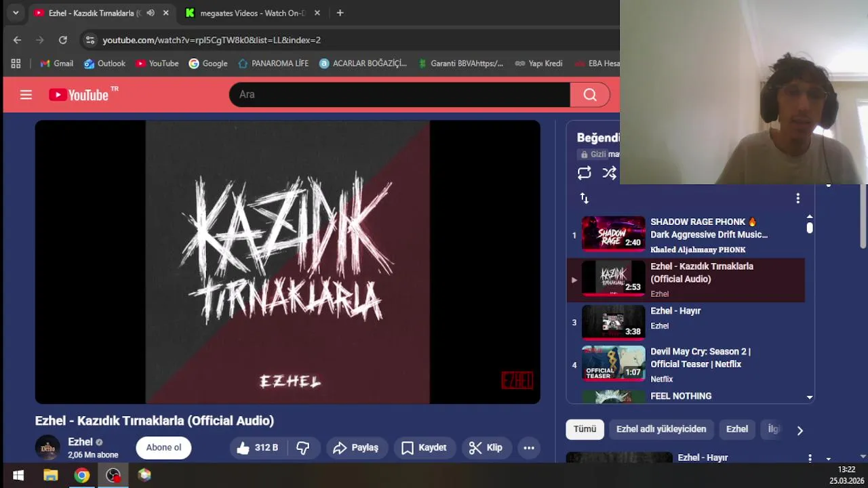Open the ACARLAR BOĞAZİÇİ bookmark

click(363, 64)
